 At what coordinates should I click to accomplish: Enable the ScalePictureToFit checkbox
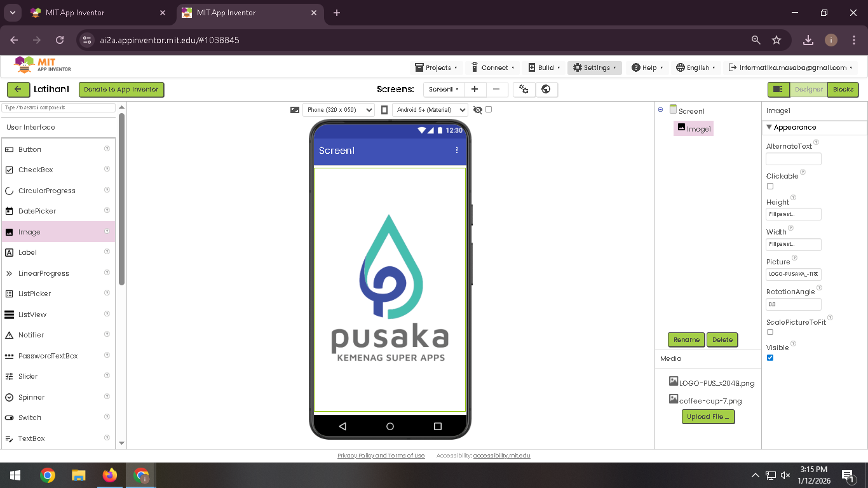(770, 332)
